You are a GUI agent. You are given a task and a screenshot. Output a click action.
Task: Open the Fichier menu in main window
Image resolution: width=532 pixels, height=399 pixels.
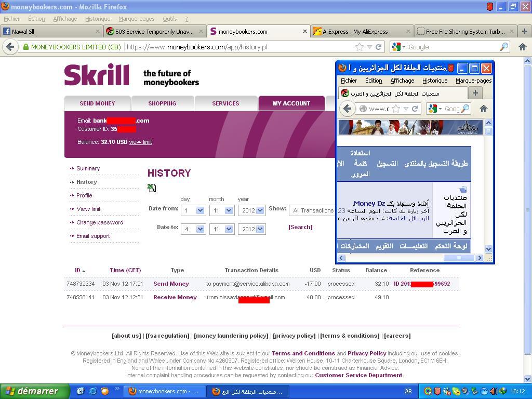coord(11,19)
